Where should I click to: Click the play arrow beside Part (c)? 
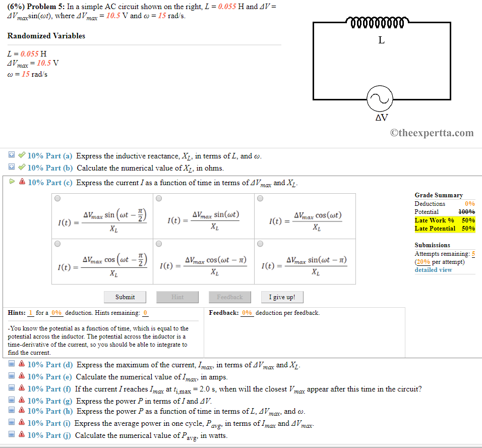(12, 182)
